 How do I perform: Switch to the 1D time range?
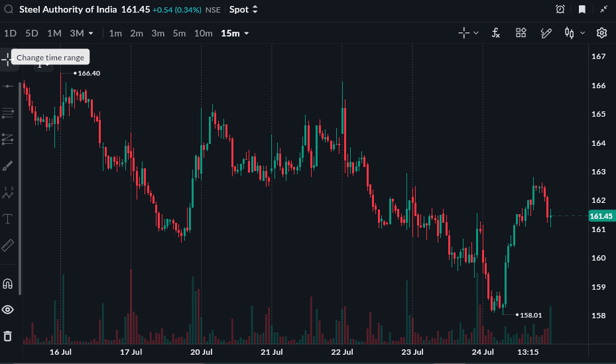click(x=10, y=33)
